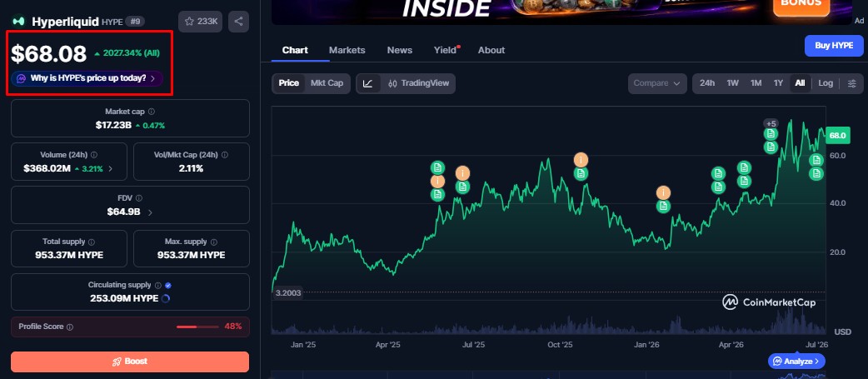The image size is (868, 379).
Task: Open Profile Score info icon
Action: click(70, 327)
